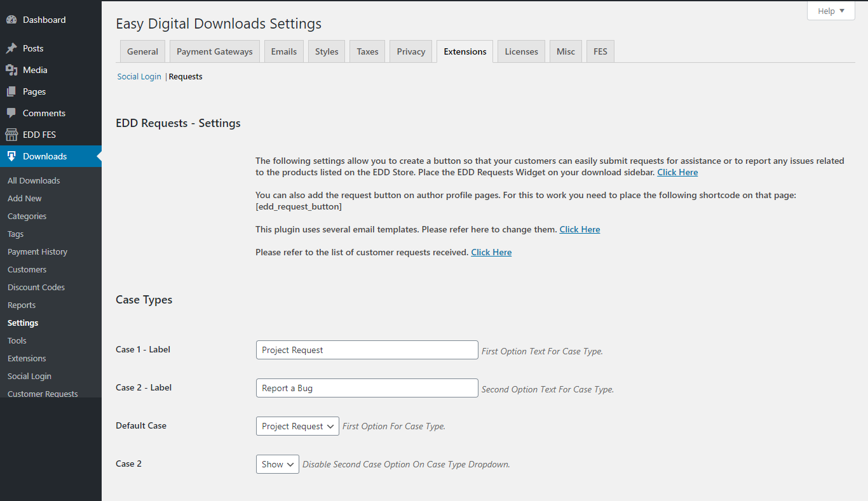The width and height of the screenshot is (868, 501).
Task: Go to Discount Codes in sidebar
Action: [x=36, y=287]
